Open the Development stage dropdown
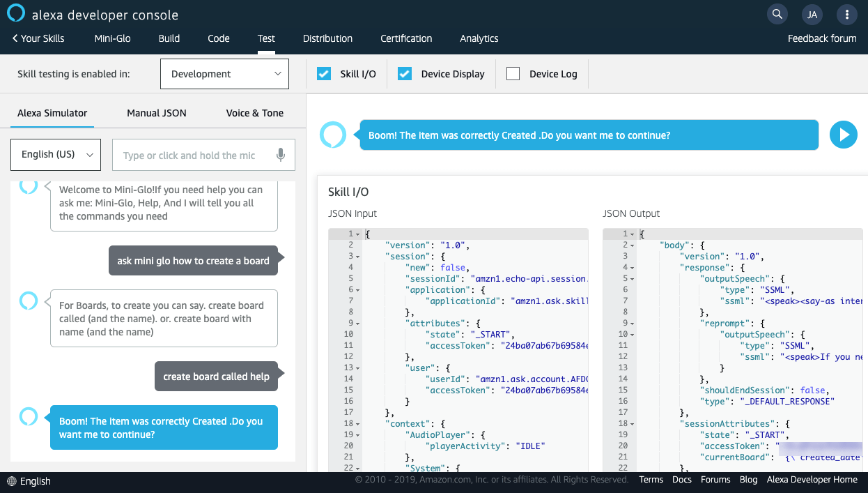This screenshot has height=493, width=868. pos(224,74)
